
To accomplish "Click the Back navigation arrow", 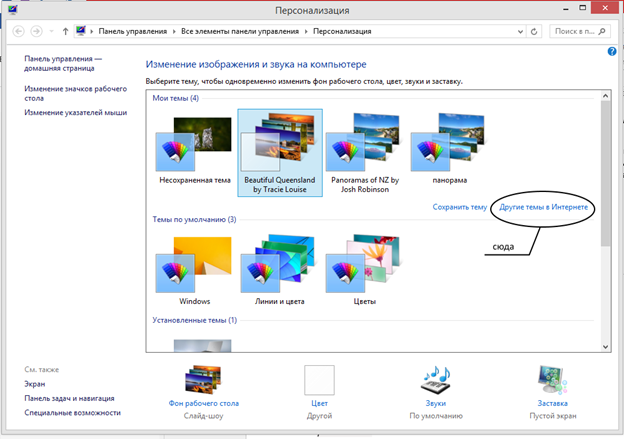I will (x=19, y=31).
